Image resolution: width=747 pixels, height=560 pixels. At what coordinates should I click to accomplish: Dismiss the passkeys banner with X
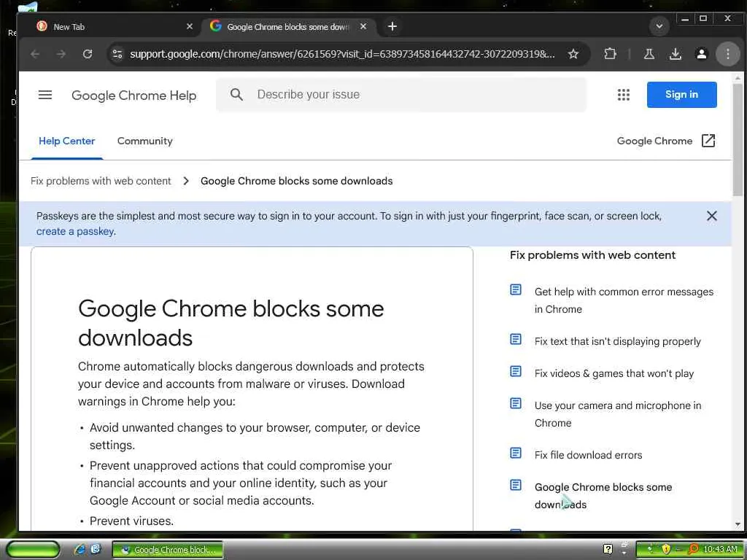(x=711, y=216)
